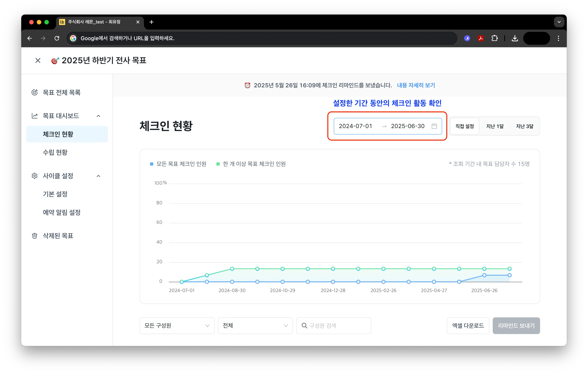The height and width of the screenshot is (374, 588).
Task: Focus the 구성원 검색 search box
Action: click(x=334, y=326)
